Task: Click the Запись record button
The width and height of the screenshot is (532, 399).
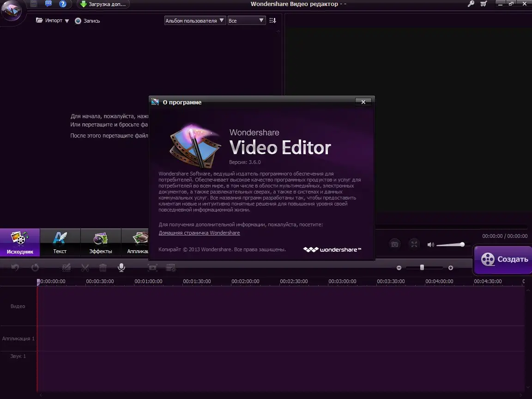Action: (x=87, y=21)
